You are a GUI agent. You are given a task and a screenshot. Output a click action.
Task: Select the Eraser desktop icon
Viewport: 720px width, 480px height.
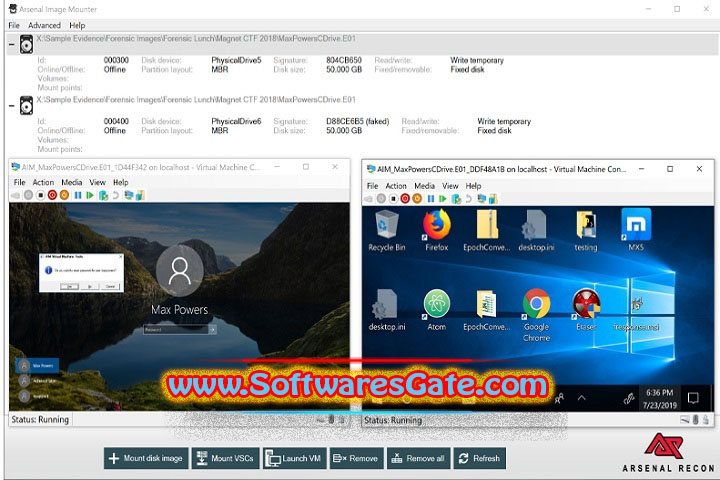[586, 310]
